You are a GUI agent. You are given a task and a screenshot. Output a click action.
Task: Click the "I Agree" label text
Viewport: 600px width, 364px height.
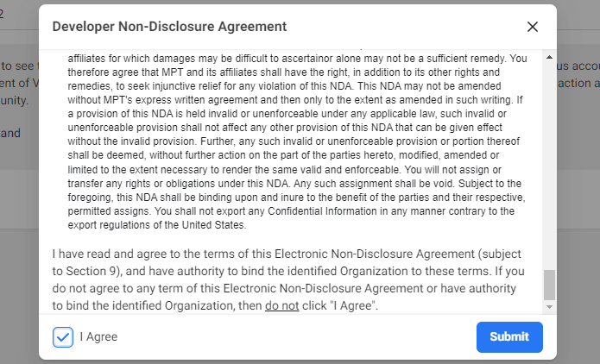[x=98, y=337]
